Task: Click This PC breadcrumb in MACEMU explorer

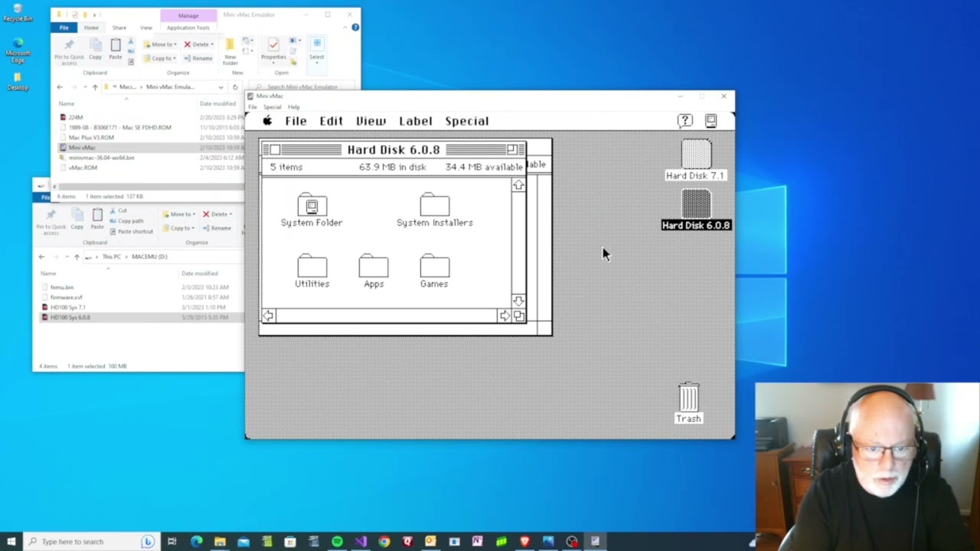Action: [x=112, y=257]
